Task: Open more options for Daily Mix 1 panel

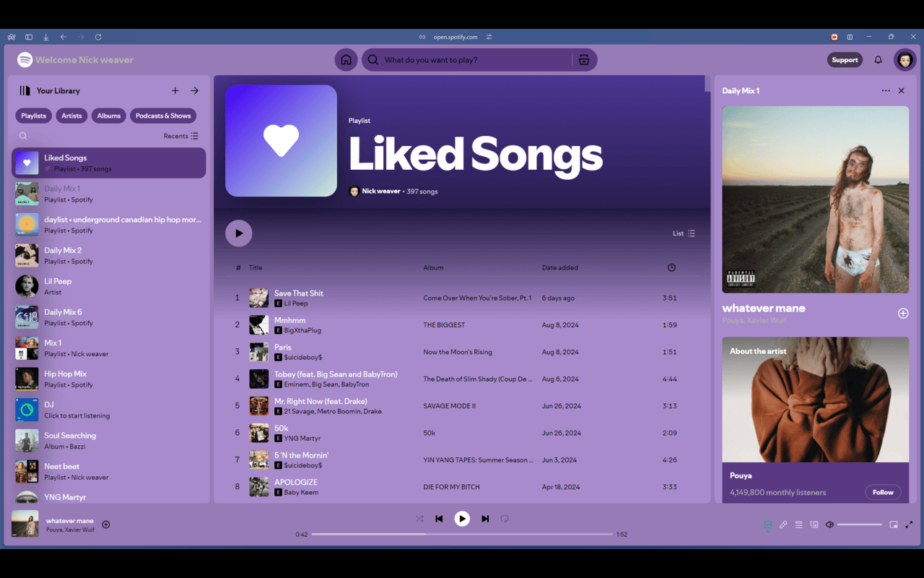Action: click(886, 91)
